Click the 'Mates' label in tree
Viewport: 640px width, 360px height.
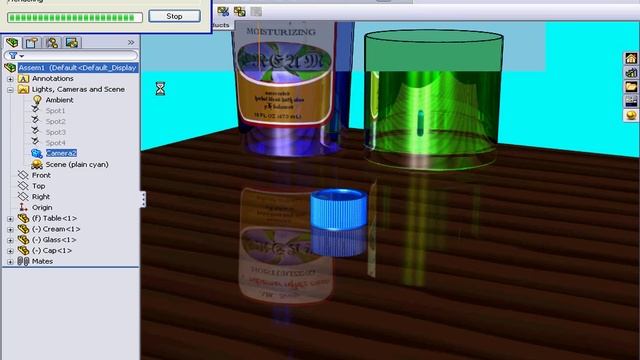[42, 261]
